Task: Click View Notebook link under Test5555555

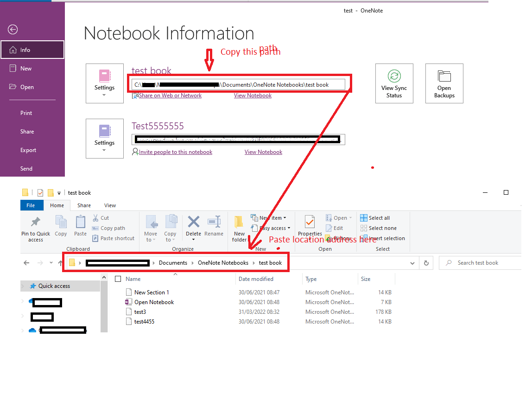Action: (263, 152)
